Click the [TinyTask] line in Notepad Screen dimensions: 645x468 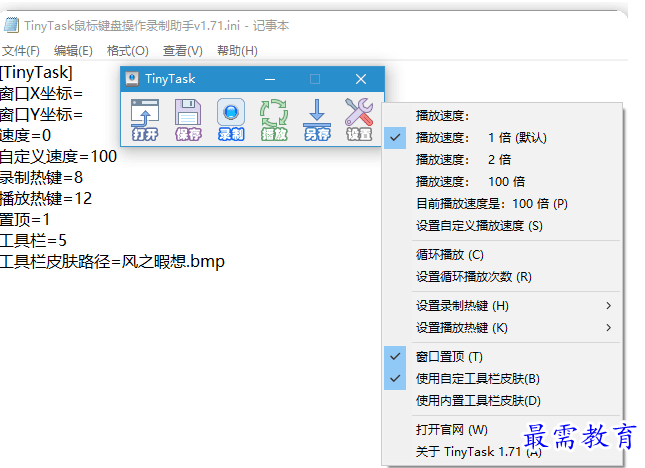click(36, 72)
